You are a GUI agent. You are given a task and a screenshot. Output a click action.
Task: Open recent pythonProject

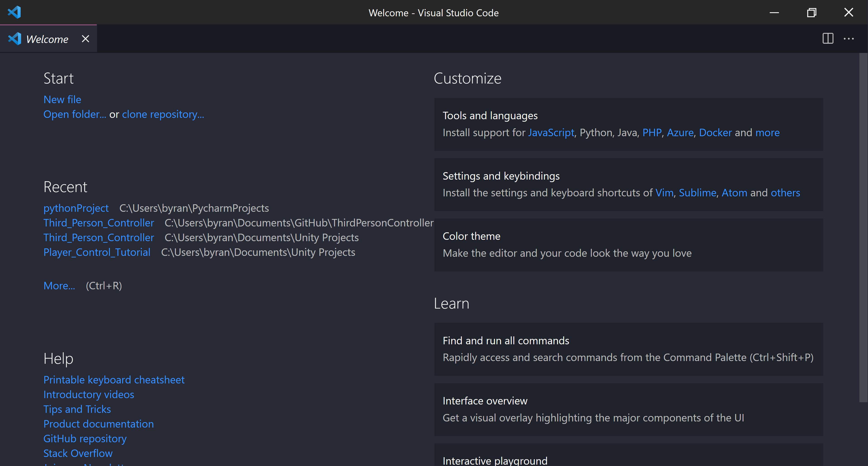coord(76,208)
